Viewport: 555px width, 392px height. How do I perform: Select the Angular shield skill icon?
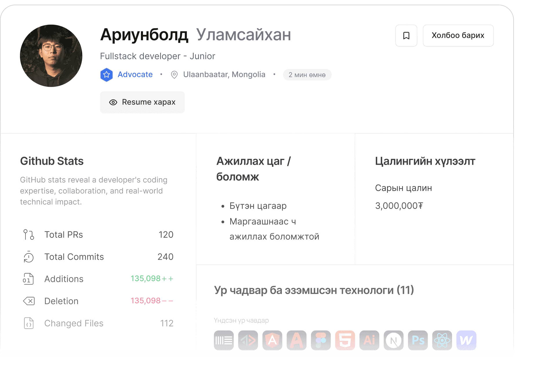coord(272,340)
